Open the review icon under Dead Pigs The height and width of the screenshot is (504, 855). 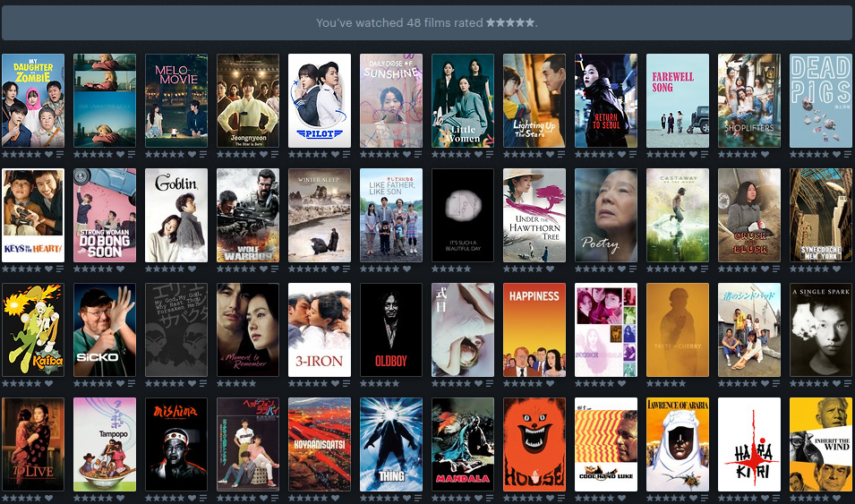click(x=848, y=154)
